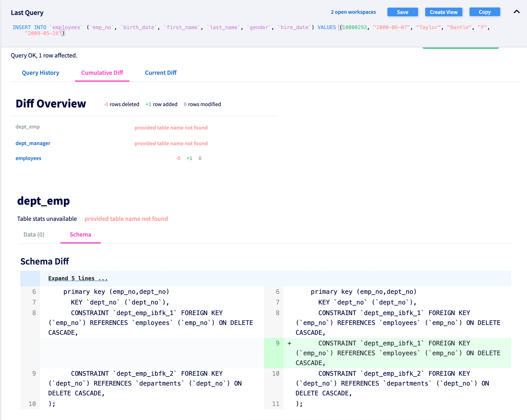Expand the 5 hidden schema lines
Screen dimensions: 527x420
[x=77, y=278]
